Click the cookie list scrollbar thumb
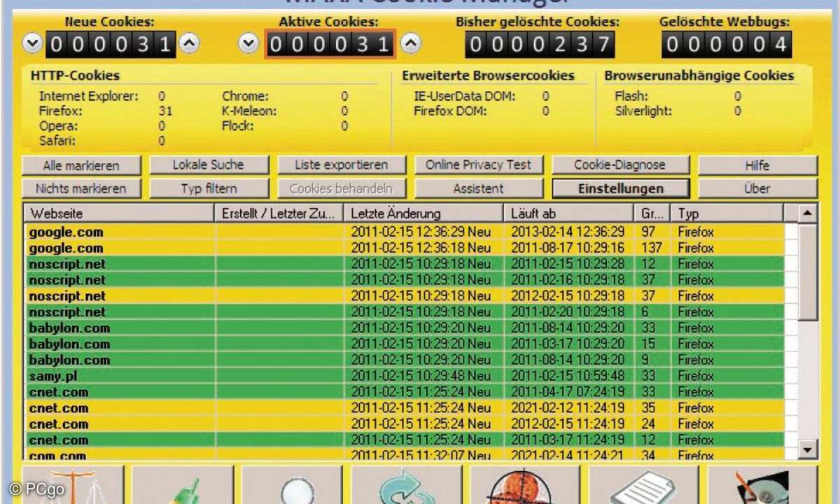 tap(808, 272)
